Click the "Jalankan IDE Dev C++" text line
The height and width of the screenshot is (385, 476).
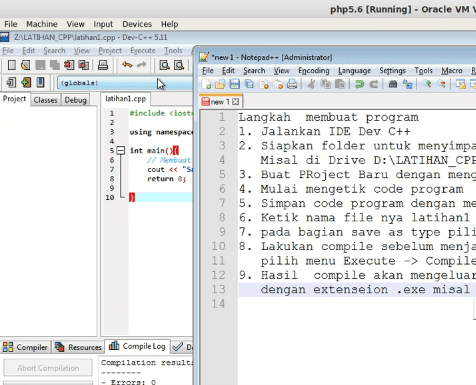[335, 132]
